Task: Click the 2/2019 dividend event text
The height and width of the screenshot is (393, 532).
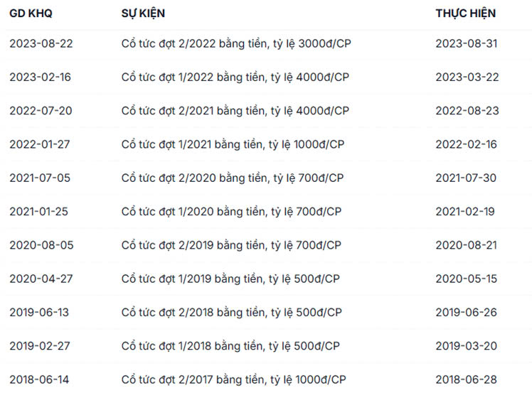Action: click(x=231, y=245)
